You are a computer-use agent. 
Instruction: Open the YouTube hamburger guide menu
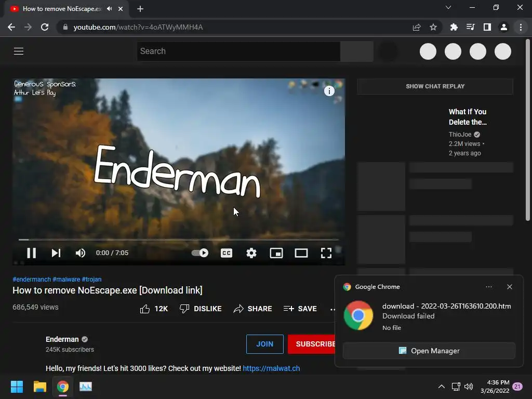(x=19, y=51)
